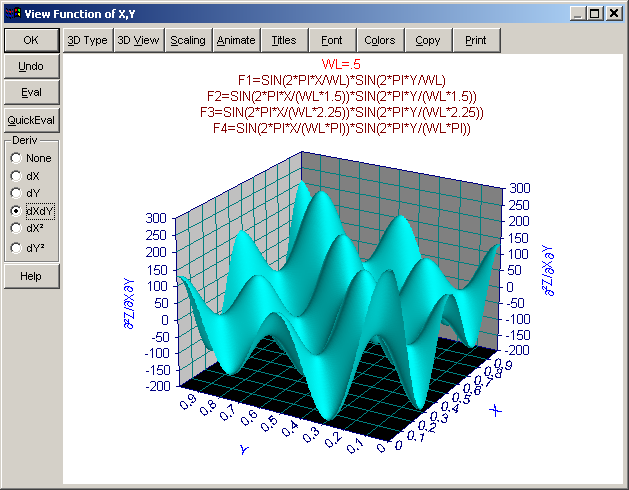This screenshot has height=490, width=629.
Task: Copy the plot with Copy button
Action: click(x=428, y=40)
